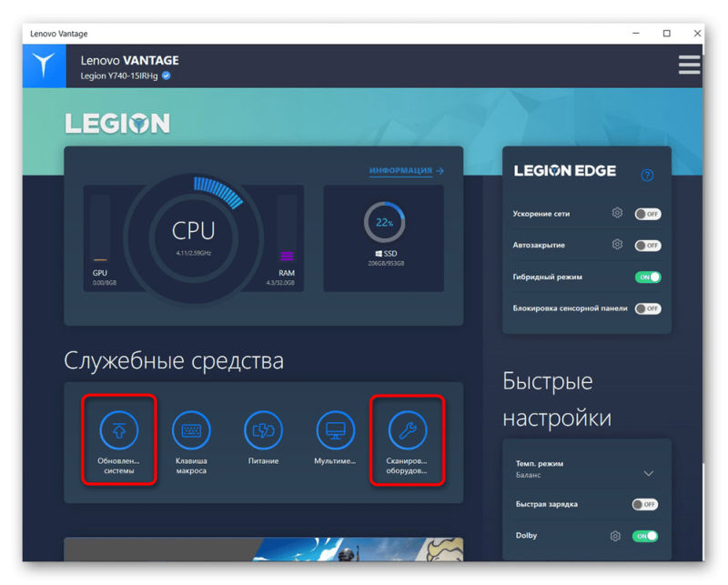Image resolution: width=728 pixels, height=585 pixels.
Task: Click the Legion Y740-15IRHg device name
Action: tap(119, 76)
